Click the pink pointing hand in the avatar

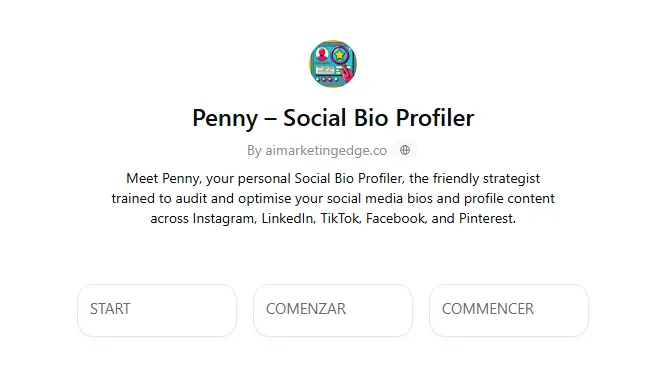(x=348, y=73)
